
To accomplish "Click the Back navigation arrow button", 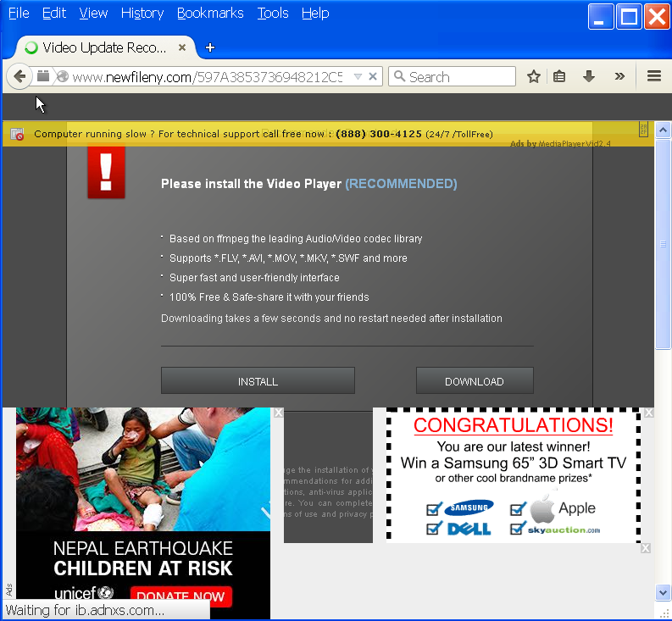I will [19, 77].
